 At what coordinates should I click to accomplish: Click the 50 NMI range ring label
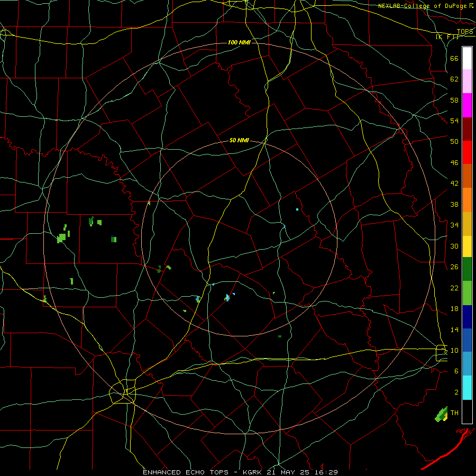point(239,140)
